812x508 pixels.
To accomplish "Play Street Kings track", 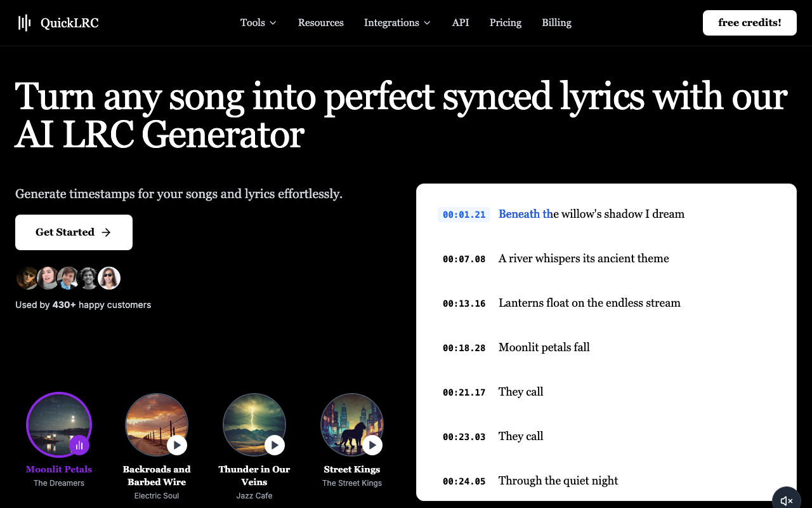I will point(372,445).
